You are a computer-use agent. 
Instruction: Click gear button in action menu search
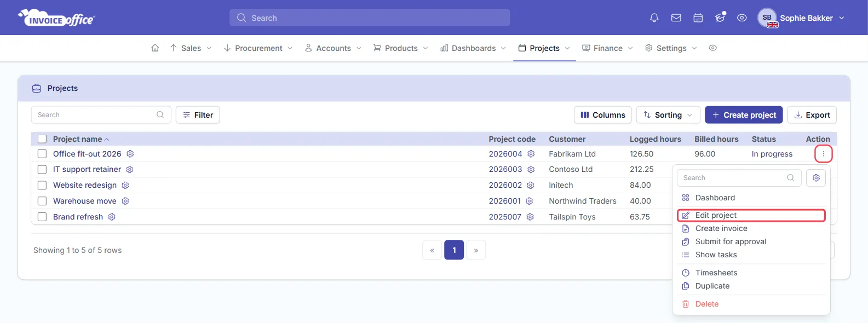[x=816, y=178]
